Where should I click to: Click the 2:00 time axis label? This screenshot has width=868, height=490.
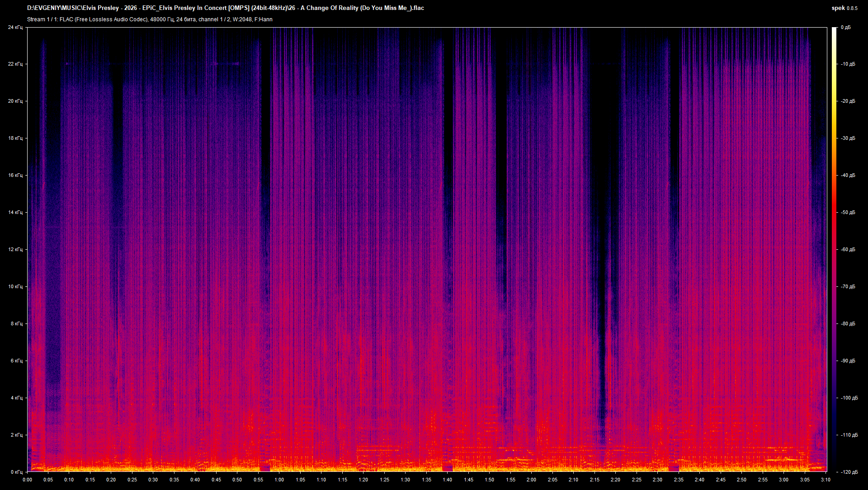pyautogui.click(x=532, y=480)
